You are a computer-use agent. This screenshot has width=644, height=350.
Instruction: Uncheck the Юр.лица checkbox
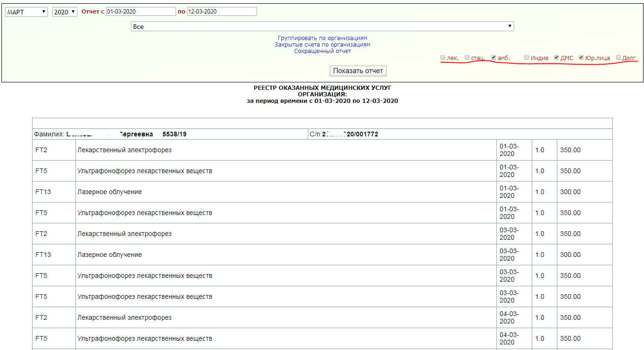[581, 58]
